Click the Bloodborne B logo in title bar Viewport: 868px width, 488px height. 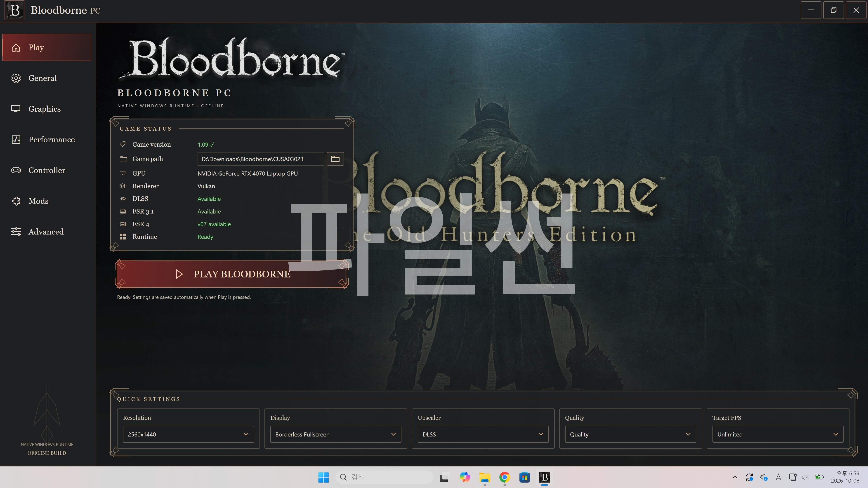point(14,10)
